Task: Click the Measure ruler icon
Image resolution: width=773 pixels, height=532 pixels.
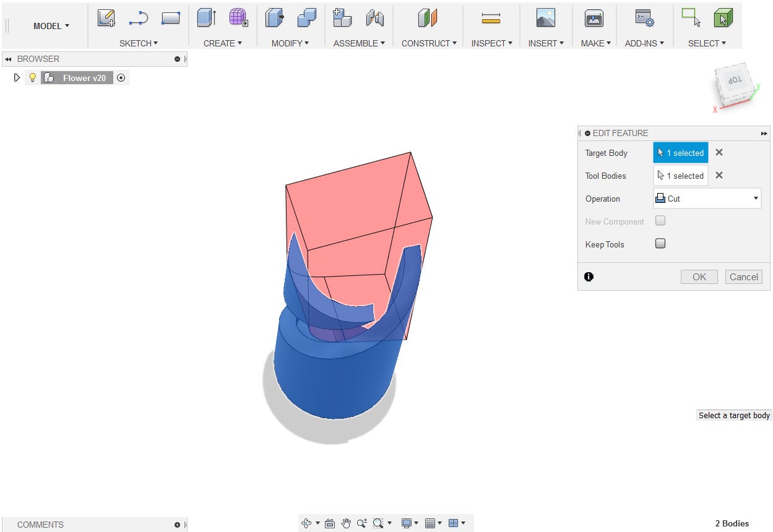Action: coord(491,19)
